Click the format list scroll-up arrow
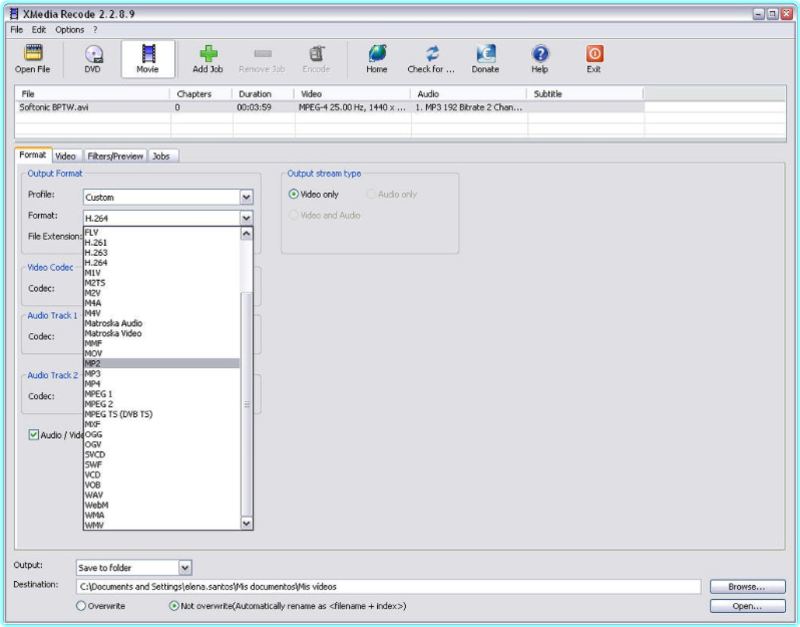This screenshot has width=800, height=627. [246, 234]
